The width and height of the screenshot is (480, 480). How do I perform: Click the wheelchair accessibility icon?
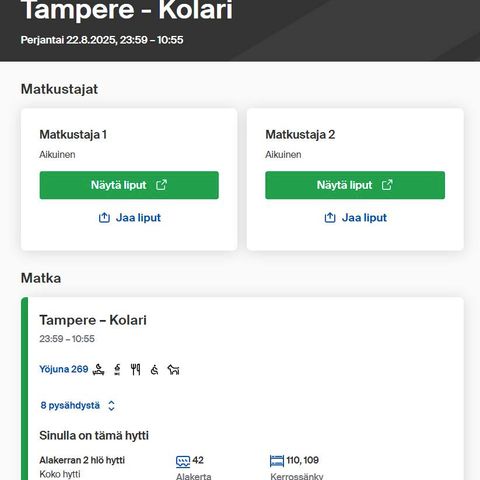tap(154, 370)
